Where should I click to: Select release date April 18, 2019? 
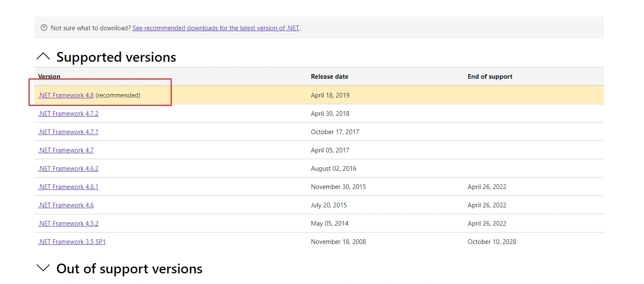pyautogui.click(x=330, y=95)
